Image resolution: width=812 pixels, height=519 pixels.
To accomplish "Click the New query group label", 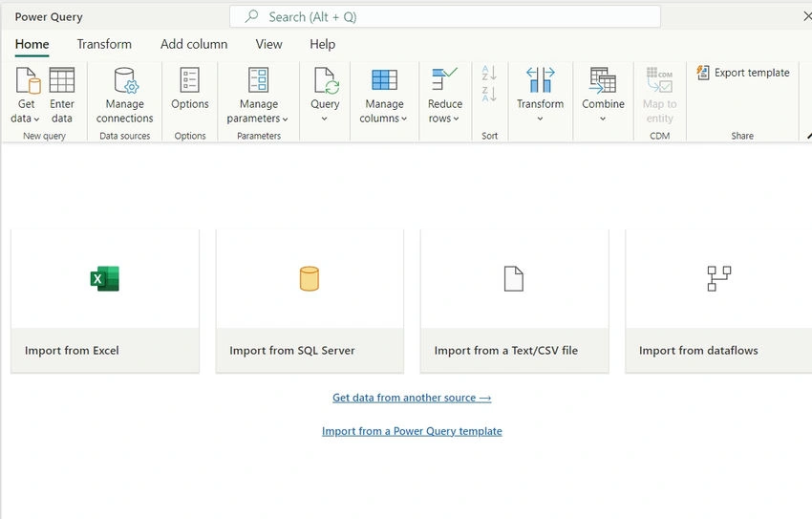I will pos(44,136).
